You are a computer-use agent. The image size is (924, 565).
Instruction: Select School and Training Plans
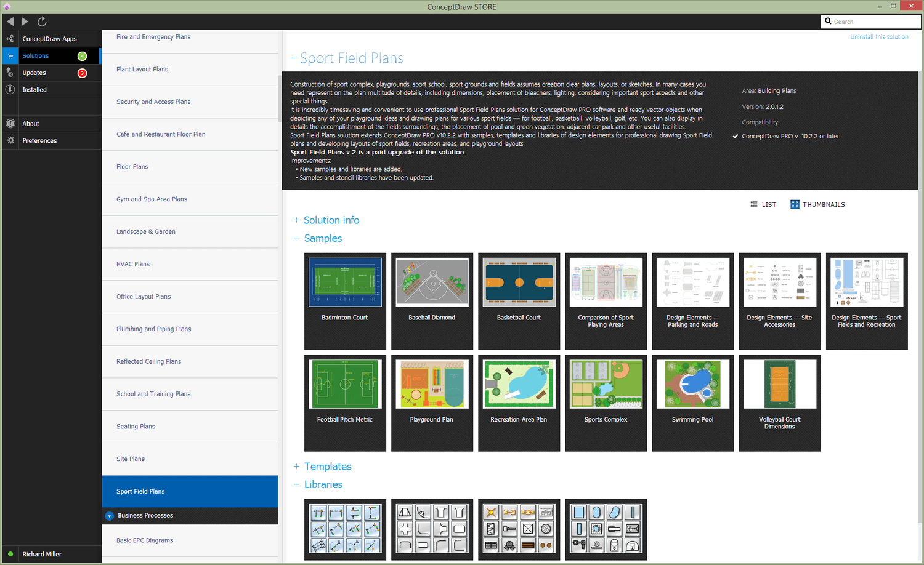click(x=190, y=394)
